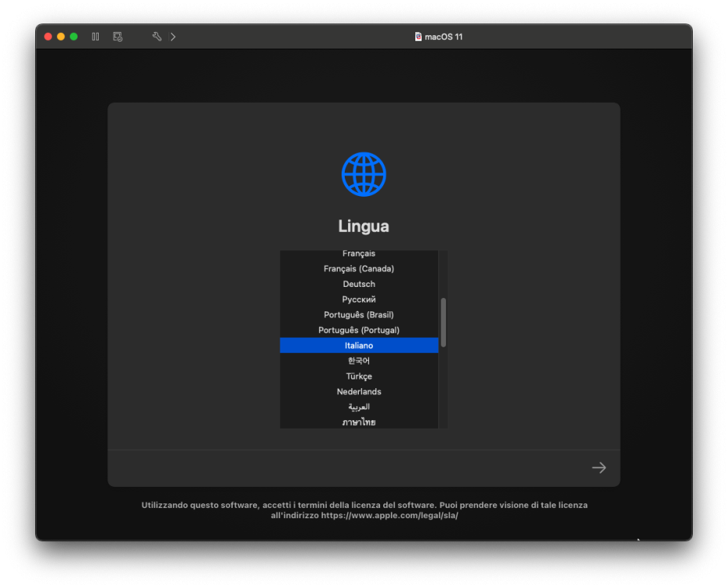Select Türkçe language
Viewport: 728px width, 588px height.
pos(359,376)
